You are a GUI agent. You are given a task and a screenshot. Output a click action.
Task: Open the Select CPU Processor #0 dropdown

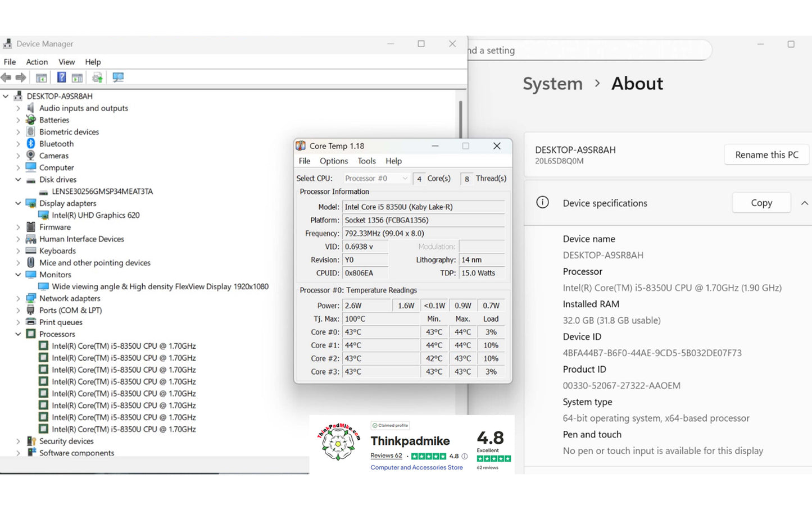coord(376,179)
